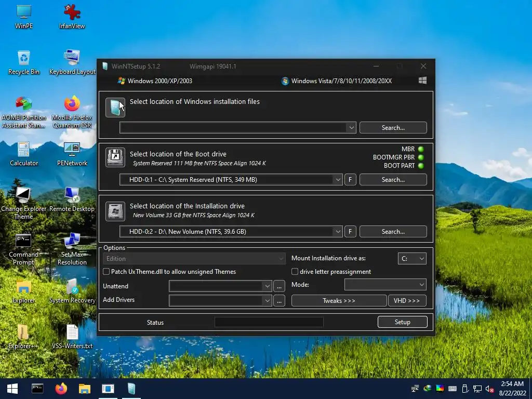Select the Remote Desktop desktop icon
This screenshot has height=399, width=532.
(x=72, y=199)
